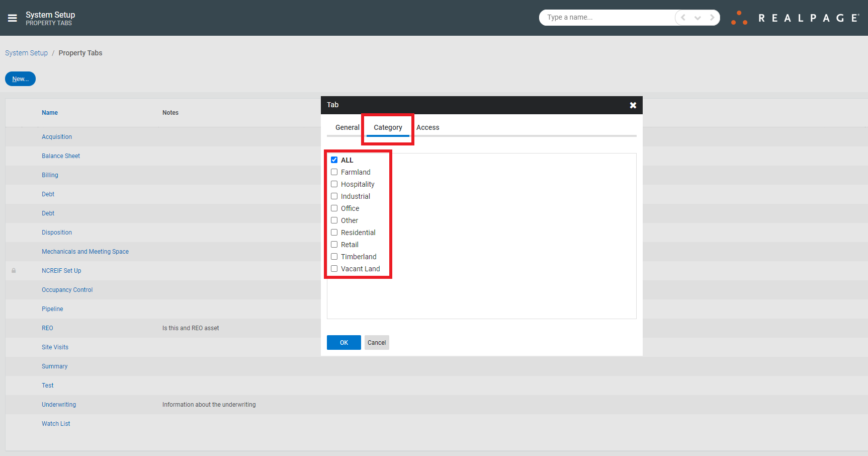Open the NCREIF Set Up entry
This screenshot has width=868, height=456.
61,271
